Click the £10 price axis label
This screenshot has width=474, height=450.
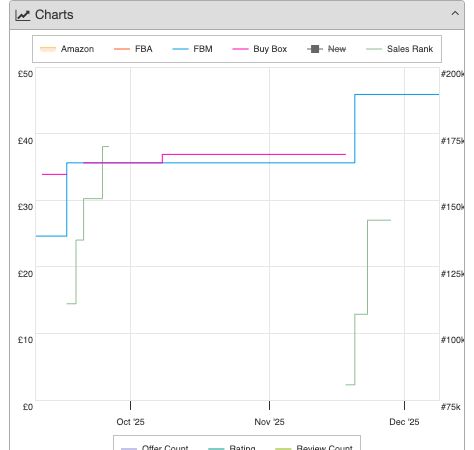25,340
